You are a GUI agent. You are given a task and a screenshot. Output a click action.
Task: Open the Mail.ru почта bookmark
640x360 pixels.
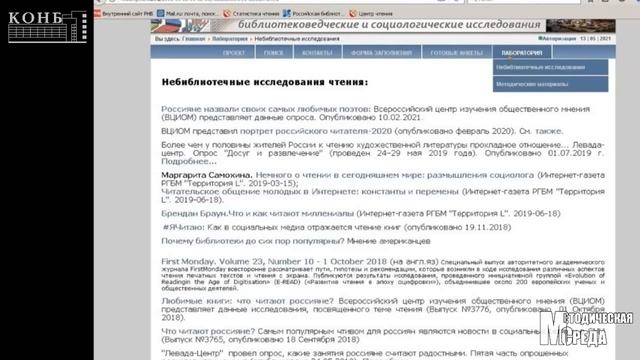[x=188, y=13]
